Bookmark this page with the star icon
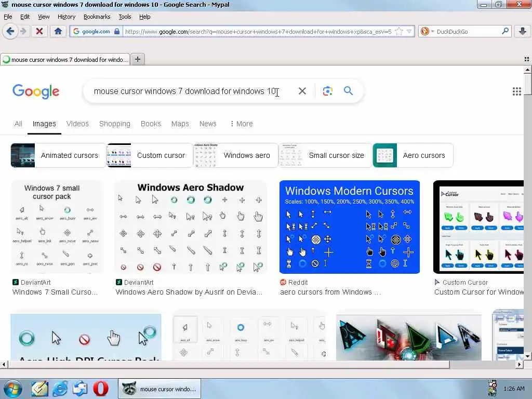Image resolution: width=532 pixels, height=399 pixels. coord(400,32)
